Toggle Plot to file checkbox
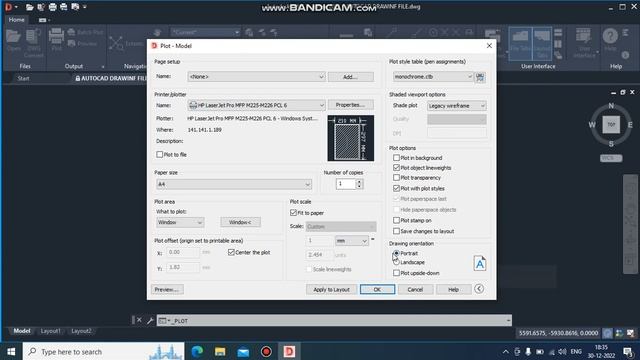640x360 pixels. [x=160, y=154]
